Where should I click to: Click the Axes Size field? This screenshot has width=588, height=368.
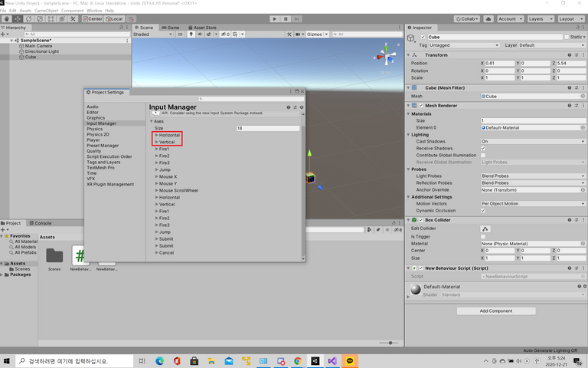(x=268, y=128)
